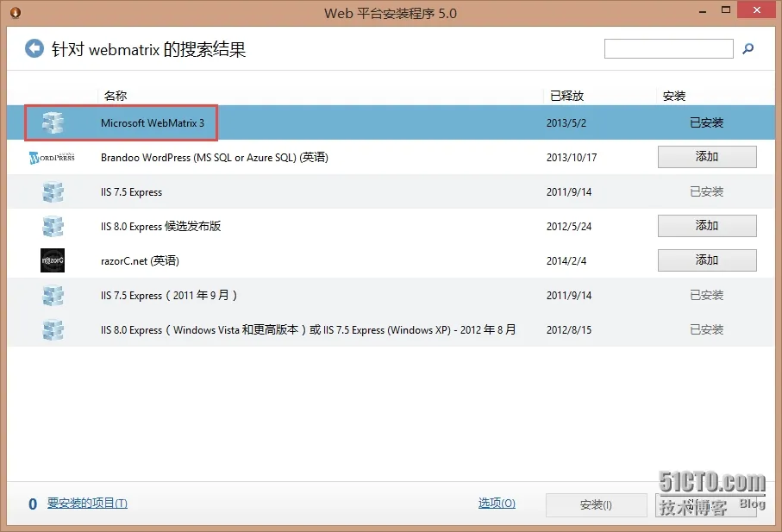782x532 pixels.
Task: Click the 安装 column header
Action: pos(673,95)
